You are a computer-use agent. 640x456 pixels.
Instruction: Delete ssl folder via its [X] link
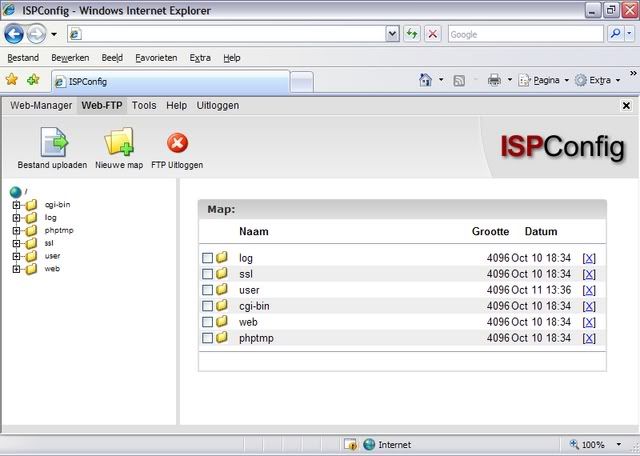[x=589, y=274]
